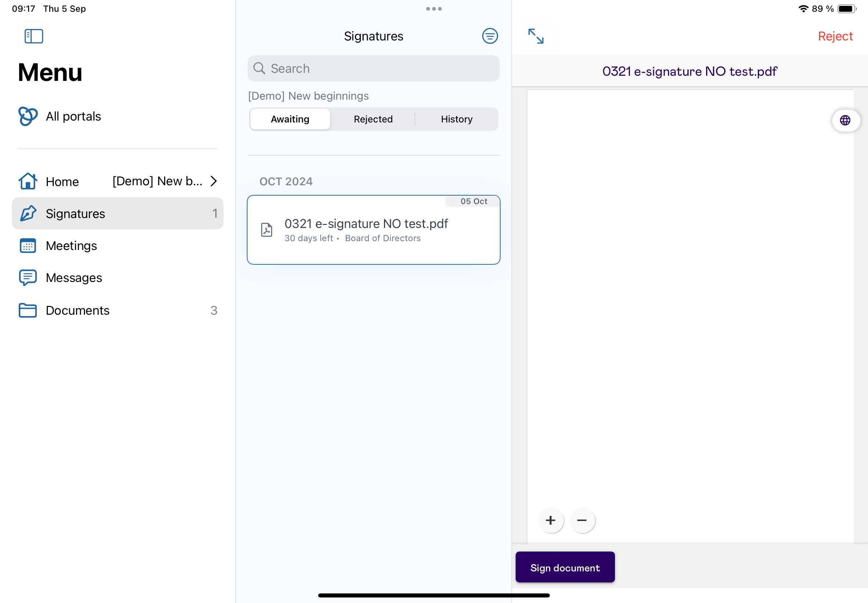The height and width of the screenshot is (603, 868).
Task: Open the signatures sort and filter options
Action: (490, 36)
